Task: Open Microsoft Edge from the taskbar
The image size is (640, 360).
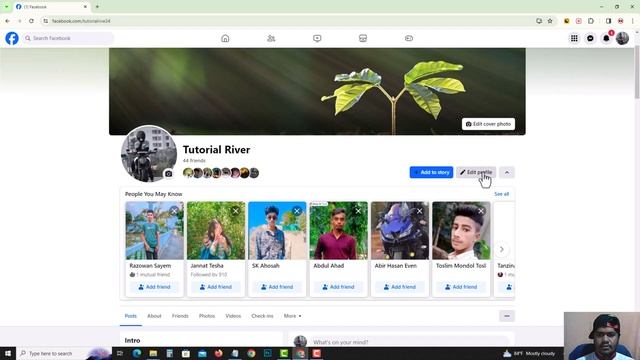Action: point(137,353)
